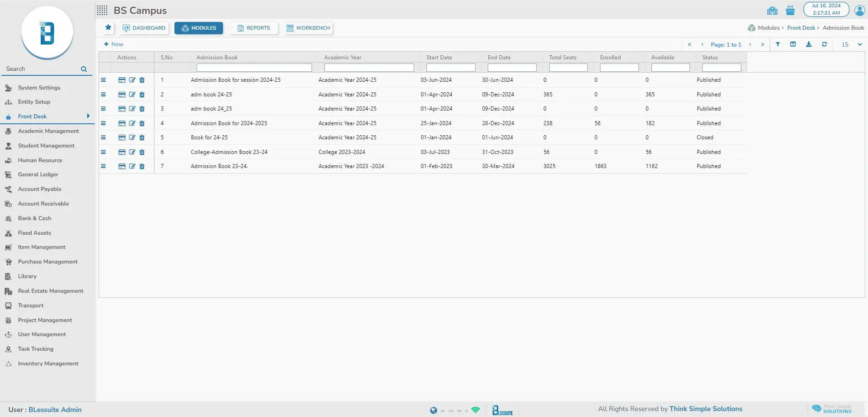
Task: Switch to the Dashboard tab
Action: 144,28
